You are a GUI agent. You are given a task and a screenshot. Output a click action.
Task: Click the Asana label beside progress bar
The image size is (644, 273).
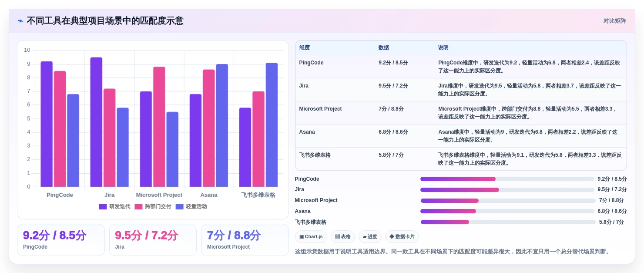[303, 211]
